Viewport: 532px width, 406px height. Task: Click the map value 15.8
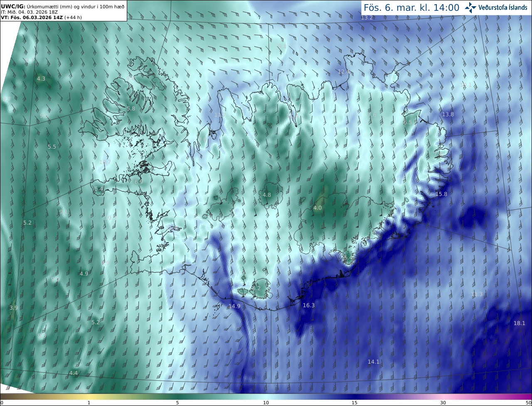(441, 194)
